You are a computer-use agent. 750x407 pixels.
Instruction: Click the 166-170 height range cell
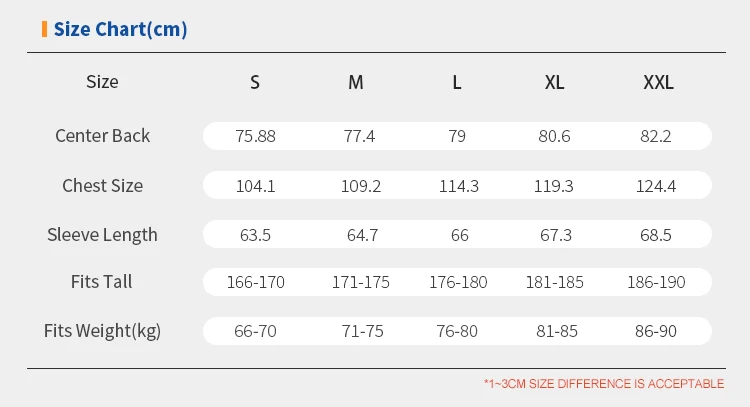click(x=255, y=283)
